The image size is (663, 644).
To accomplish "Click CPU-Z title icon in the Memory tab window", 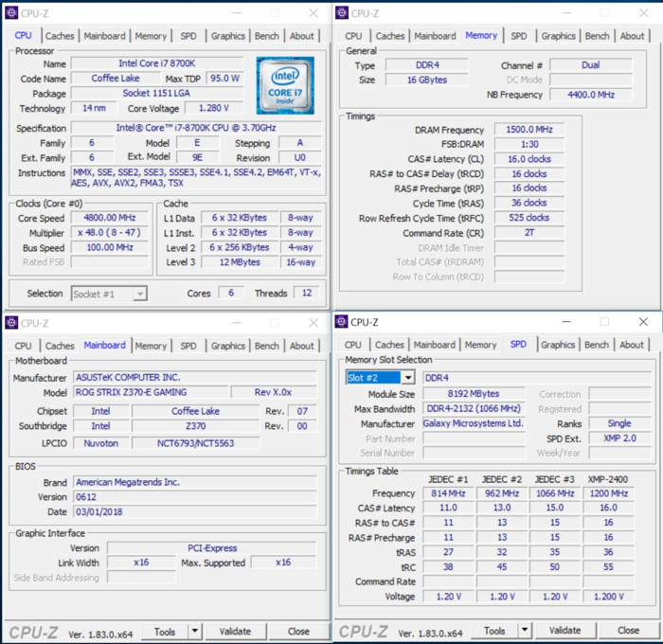I will (x=341, y=12).
